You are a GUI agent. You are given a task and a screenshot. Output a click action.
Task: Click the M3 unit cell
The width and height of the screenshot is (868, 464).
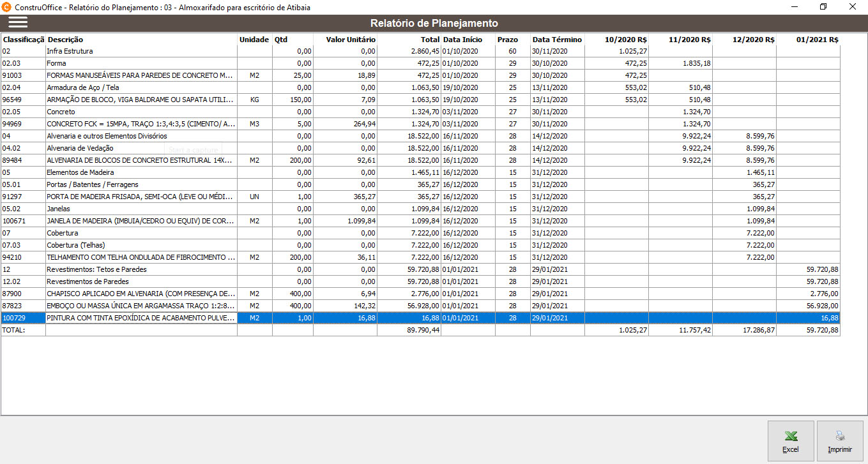254,124
